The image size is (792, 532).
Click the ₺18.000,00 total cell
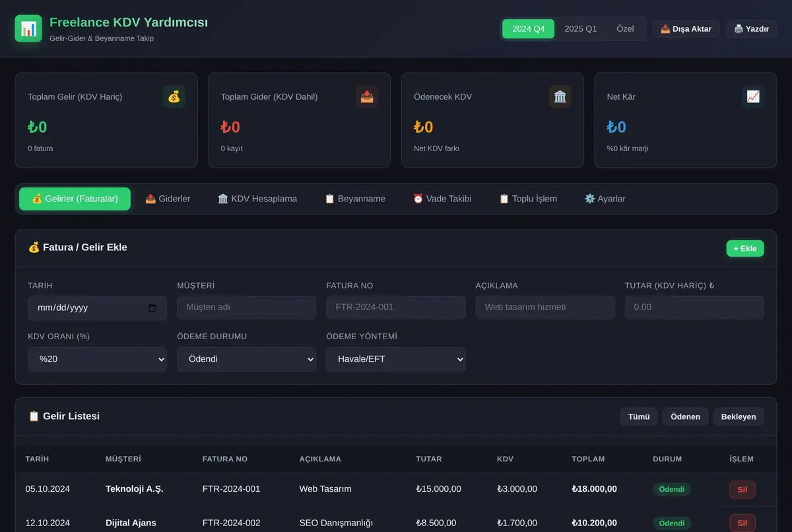tap(595, 489)
